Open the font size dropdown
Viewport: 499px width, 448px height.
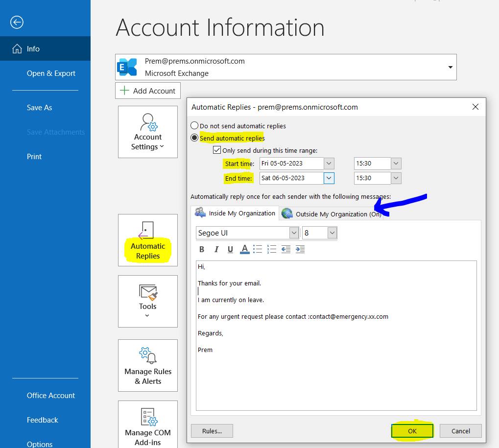(332, 233)
